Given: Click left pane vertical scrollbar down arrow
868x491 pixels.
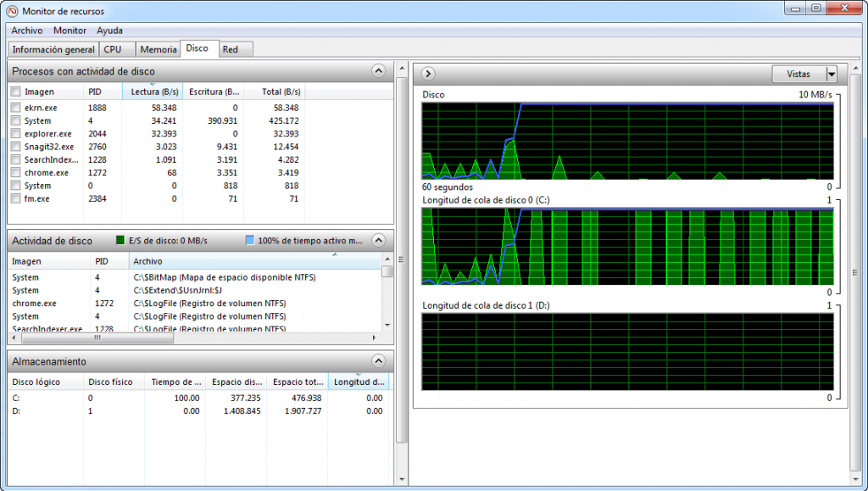Looking at the screenshot, I should click(x=402, y=480).
